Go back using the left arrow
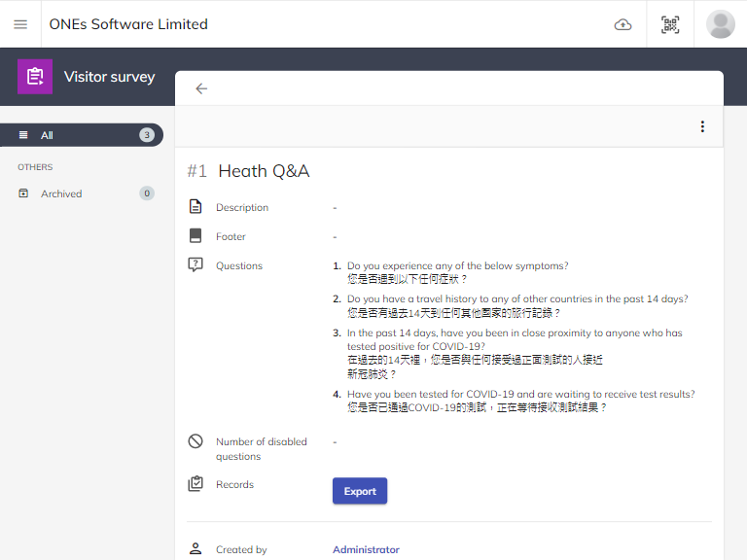This screenshot has width=747, height=560. tap(201, 88)
